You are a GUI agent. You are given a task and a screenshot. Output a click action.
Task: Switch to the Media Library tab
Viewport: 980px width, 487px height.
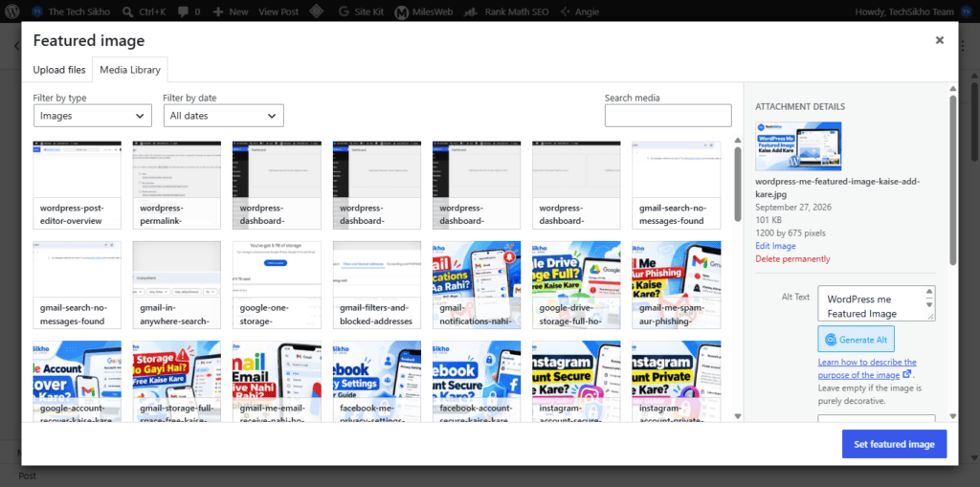(x=130, y=70)
